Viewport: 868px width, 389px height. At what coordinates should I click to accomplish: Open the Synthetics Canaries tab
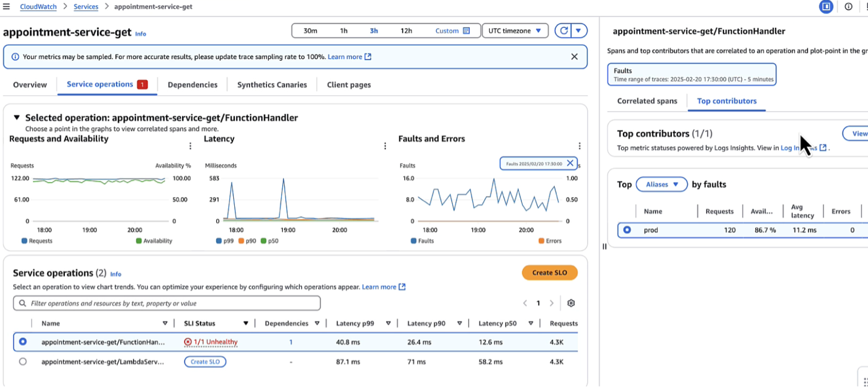[x=272, y=85]
